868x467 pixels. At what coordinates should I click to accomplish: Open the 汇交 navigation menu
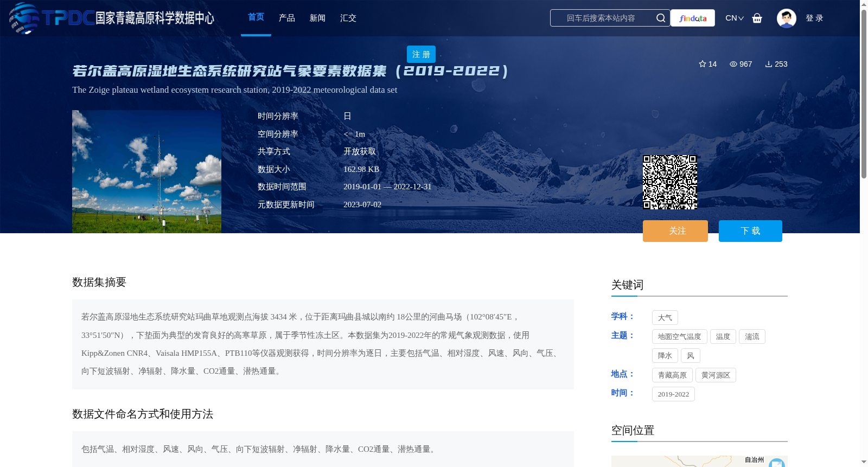pos(348,18)
